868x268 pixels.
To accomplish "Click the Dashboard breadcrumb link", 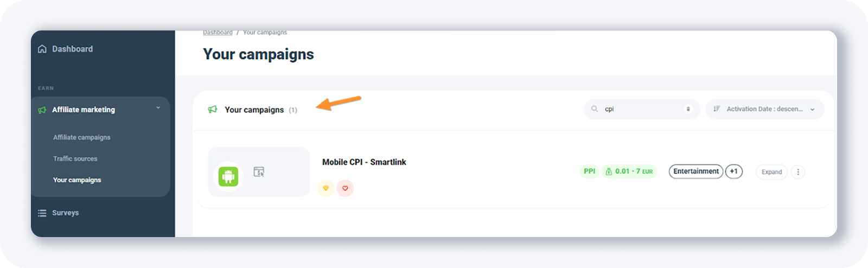I will pos(218,33).
